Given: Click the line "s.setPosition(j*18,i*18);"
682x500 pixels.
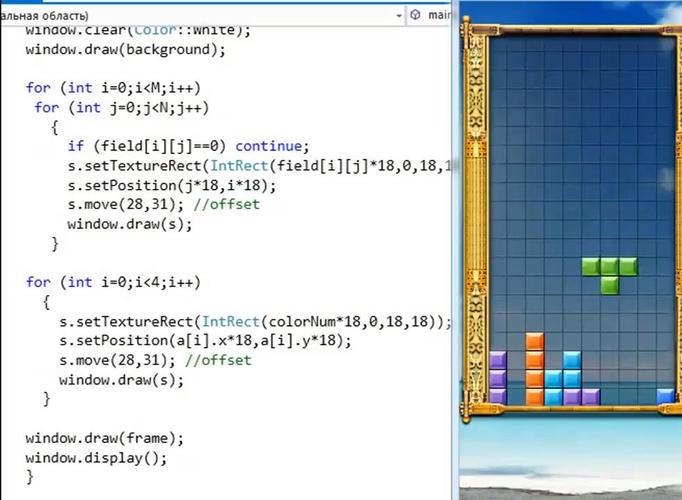Looking at the screenshot, I should (171, 186).
